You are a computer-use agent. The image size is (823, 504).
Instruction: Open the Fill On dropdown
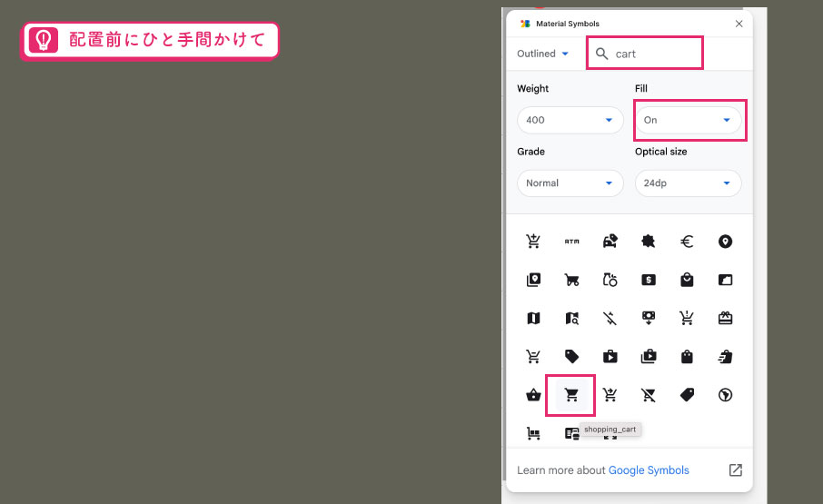pos(689,120)
